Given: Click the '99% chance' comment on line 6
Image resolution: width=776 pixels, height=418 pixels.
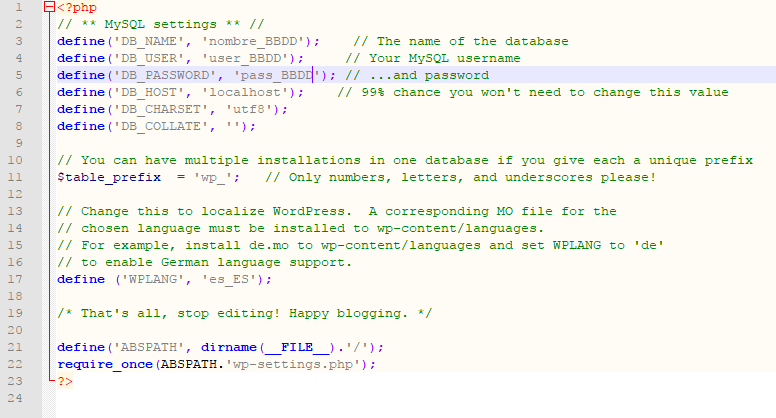Looking at the screenshot, I should click(533, 93).
